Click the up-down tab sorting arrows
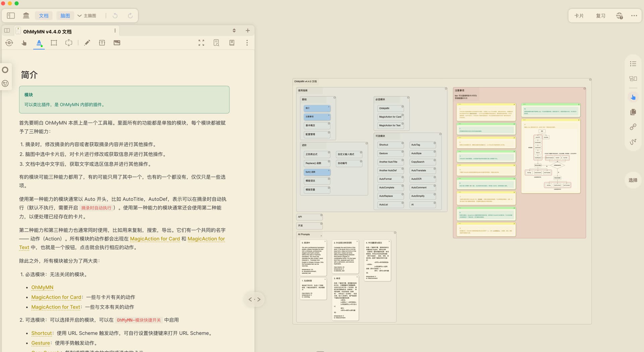The image size is (644, 352). click(x=234, y=31)
